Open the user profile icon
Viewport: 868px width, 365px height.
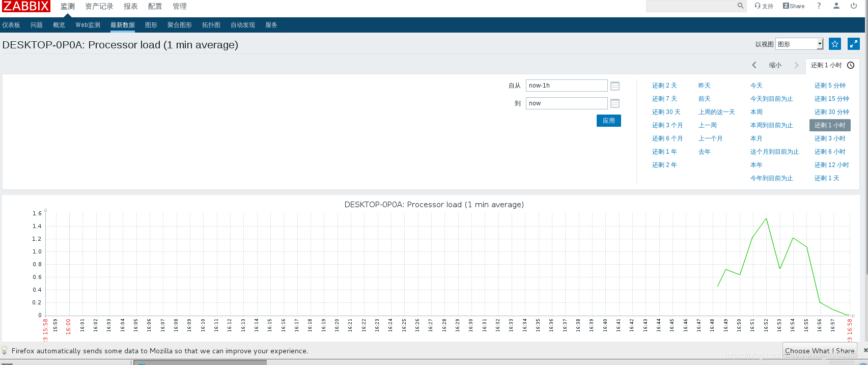[x=836, y=6]
